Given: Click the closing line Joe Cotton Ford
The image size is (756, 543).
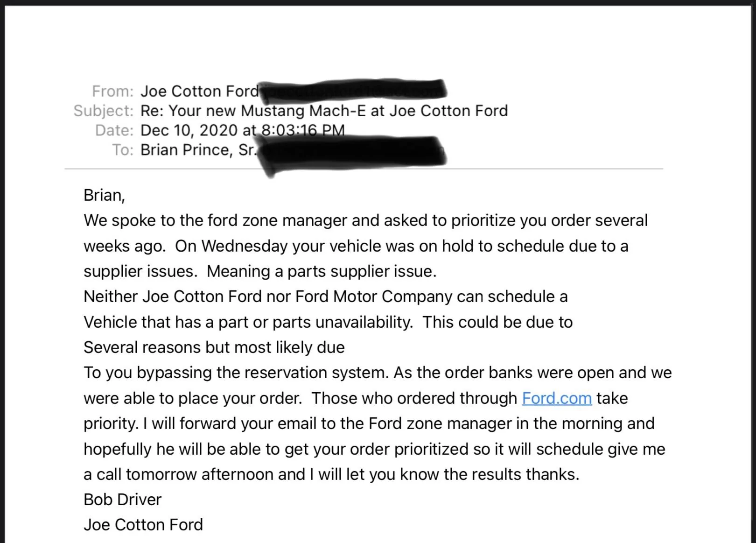Looking at the screenshot, I should pos(143,525).
